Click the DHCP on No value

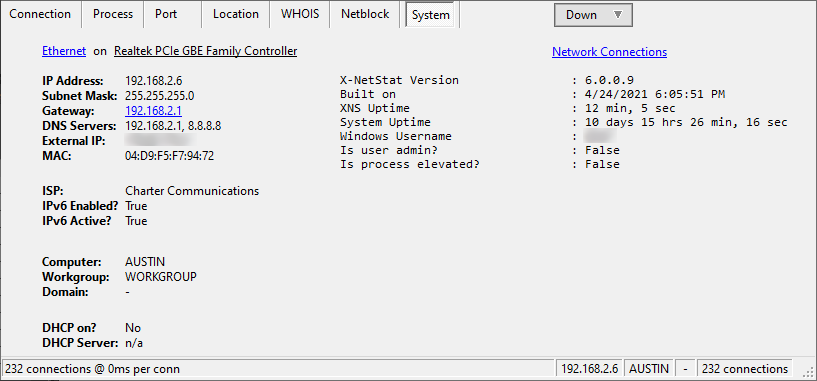click(x=133, y=328)
